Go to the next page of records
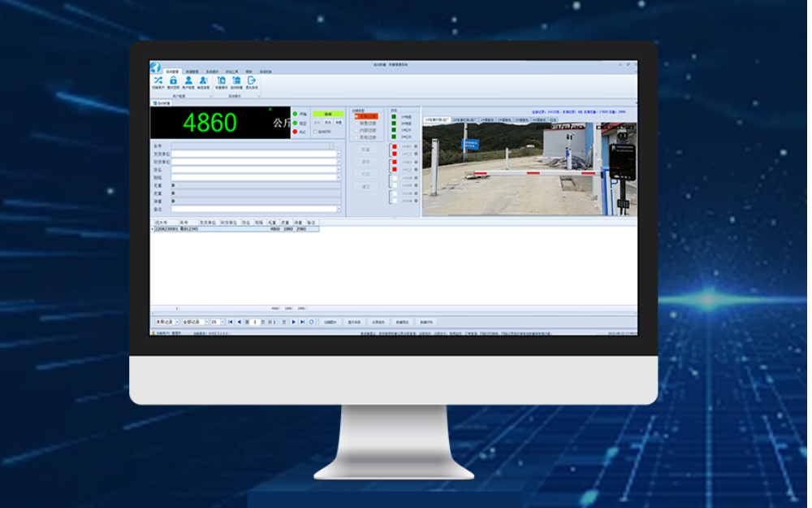The height and width of the screenshot is (508, 812). click(294, 322)
